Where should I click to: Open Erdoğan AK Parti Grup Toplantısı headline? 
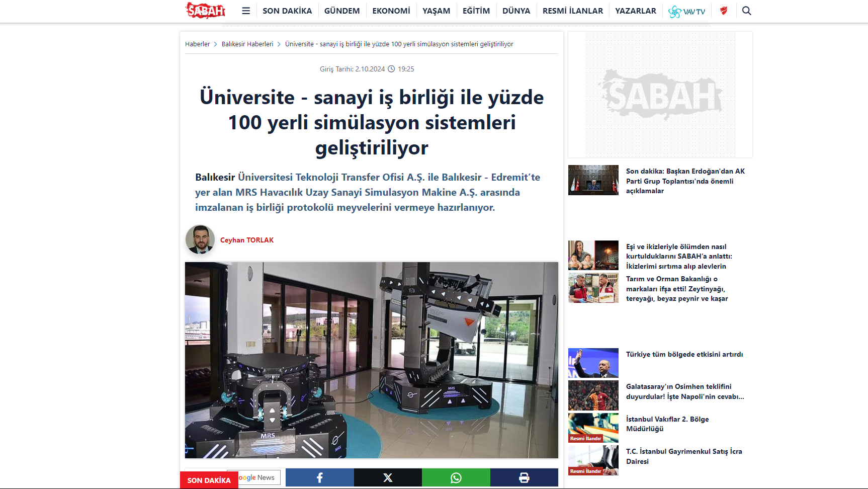pos(685,181)
